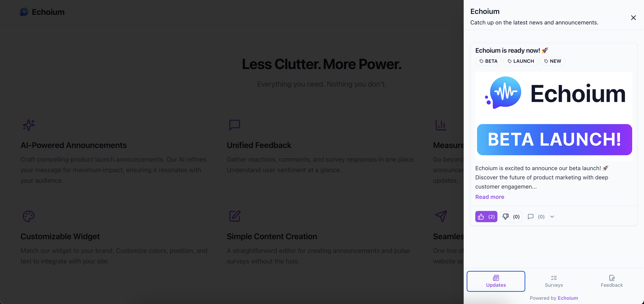Viewport: 644px width, 304px height.
Task: Follow the Powered by Echoium link
Action: click(x=567, y=298)
